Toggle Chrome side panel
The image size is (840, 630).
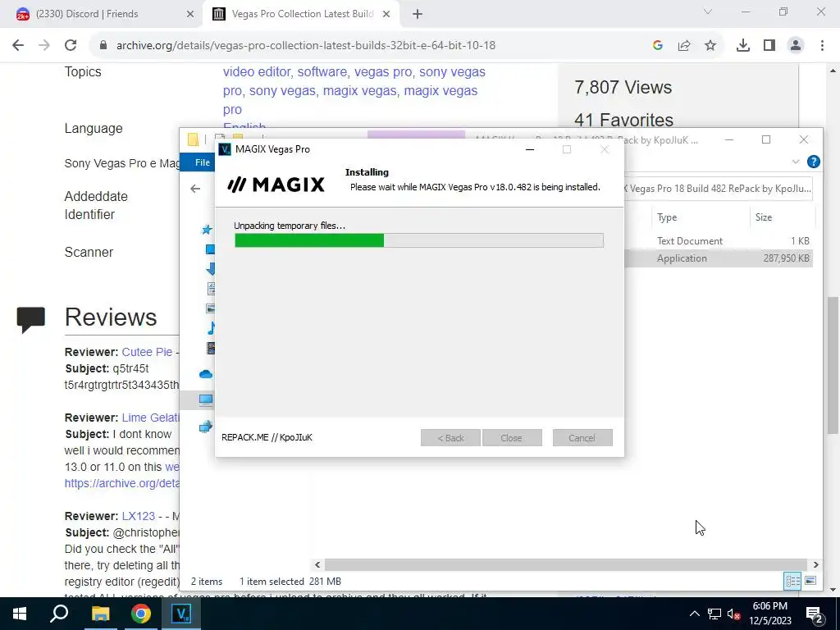[769, 46]
